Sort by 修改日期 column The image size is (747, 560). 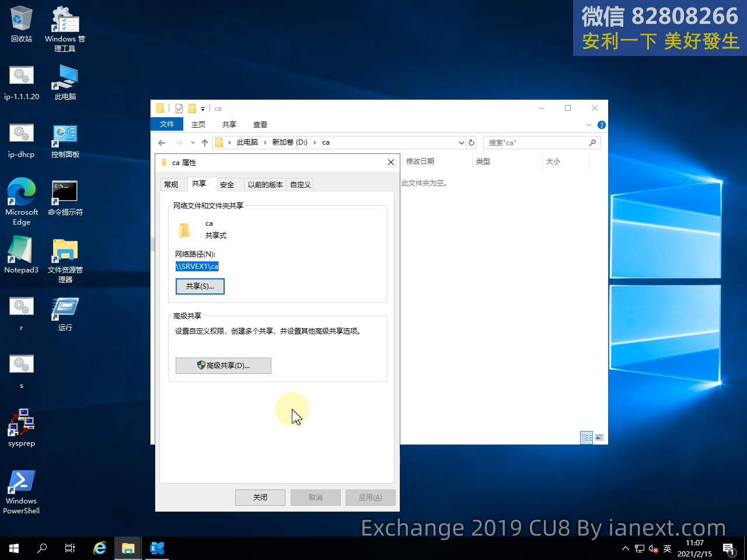436,162
